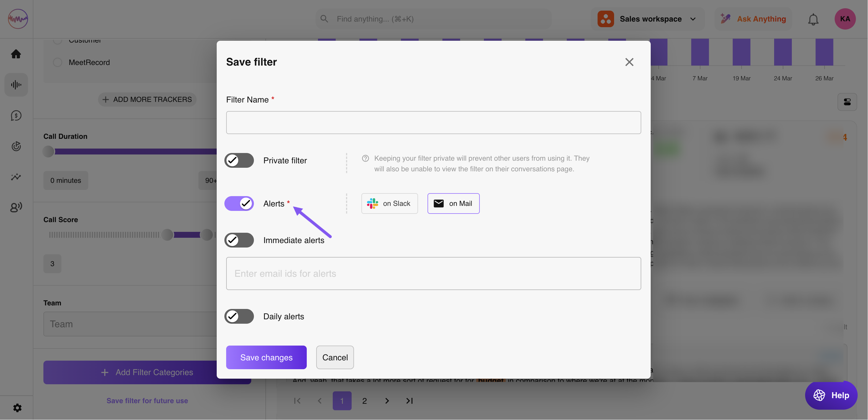Click the deals dollar chat icon
Viewport: 868px width, 420px height.
16,115
